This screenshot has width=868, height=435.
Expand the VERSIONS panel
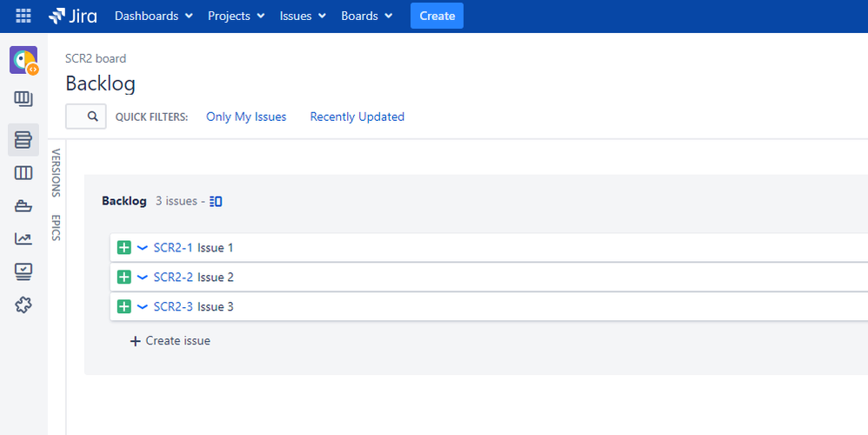click(56, 172)
